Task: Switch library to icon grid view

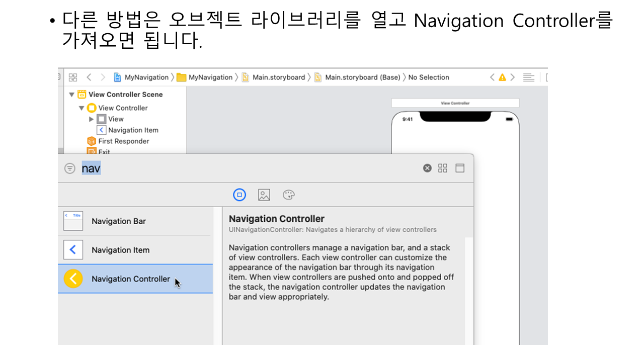Action: point(443,168)
